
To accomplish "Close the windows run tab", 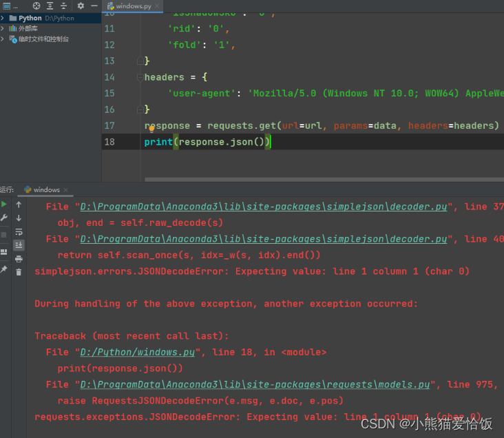I will coord(65,190).
